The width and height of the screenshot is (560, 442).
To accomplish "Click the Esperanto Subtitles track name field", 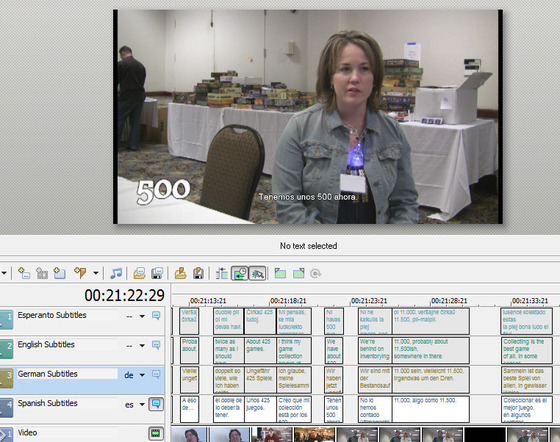I will (x=67, y=315).
